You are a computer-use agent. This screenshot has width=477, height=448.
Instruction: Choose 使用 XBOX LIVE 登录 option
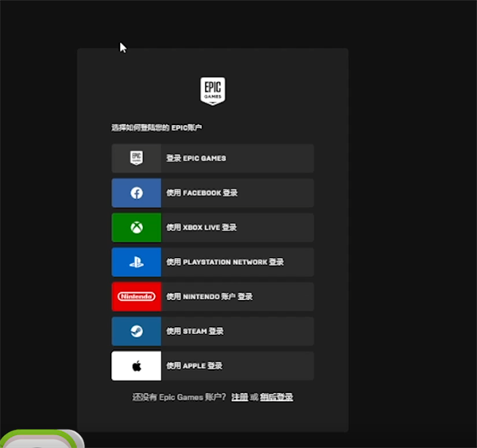212,228
